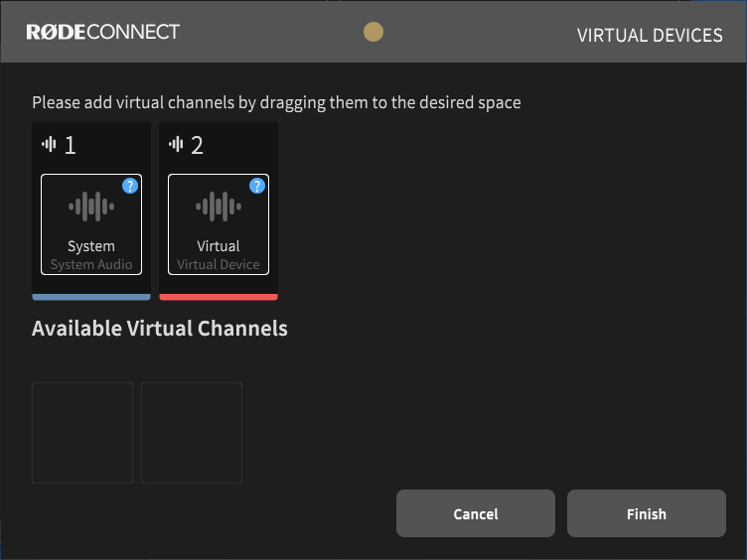This screenshot has height=560, width=747.
Task: Click the red color bar under channel 2
Action: pos(219,296)
